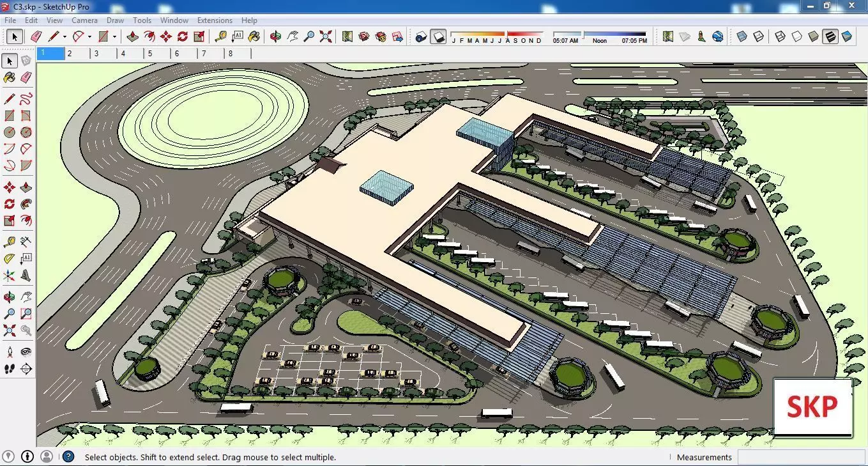Open the Instructor help question icon
868x466 pixels.
point(68,456)
